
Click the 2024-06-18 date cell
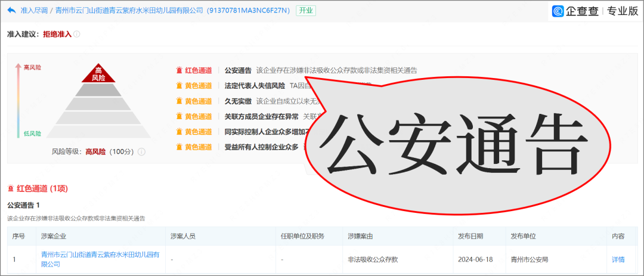pos(475,259)
